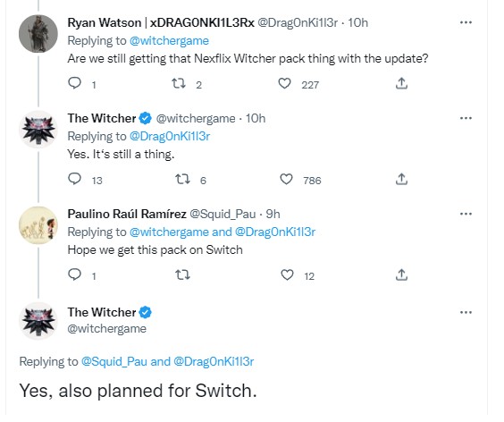Share Paulino's Switch tweet

[401, 275]
